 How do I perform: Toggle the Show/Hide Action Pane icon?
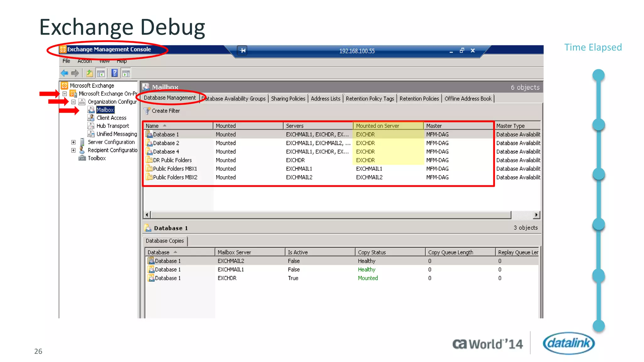pos(126,74)
